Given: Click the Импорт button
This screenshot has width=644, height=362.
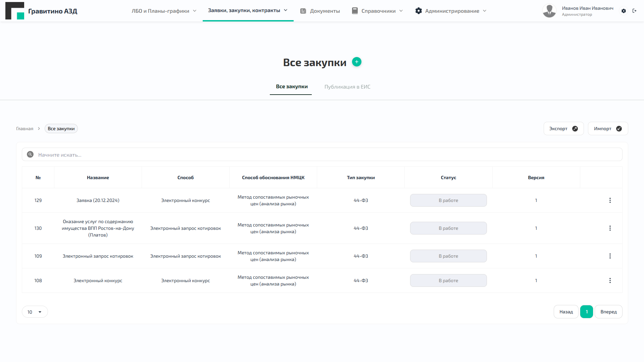Looking at the screenshot, I should [x=607, y=129].
